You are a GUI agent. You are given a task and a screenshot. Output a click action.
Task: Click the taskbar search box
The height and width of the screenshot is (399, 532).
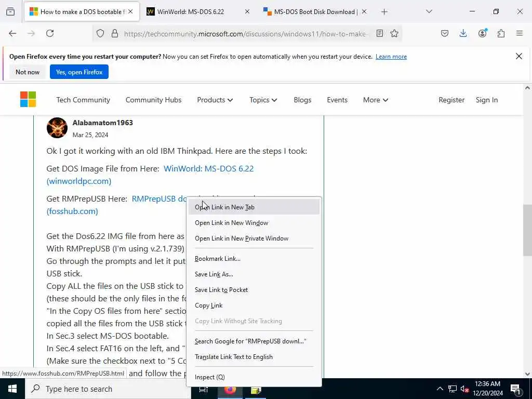[x=108, y=389]
